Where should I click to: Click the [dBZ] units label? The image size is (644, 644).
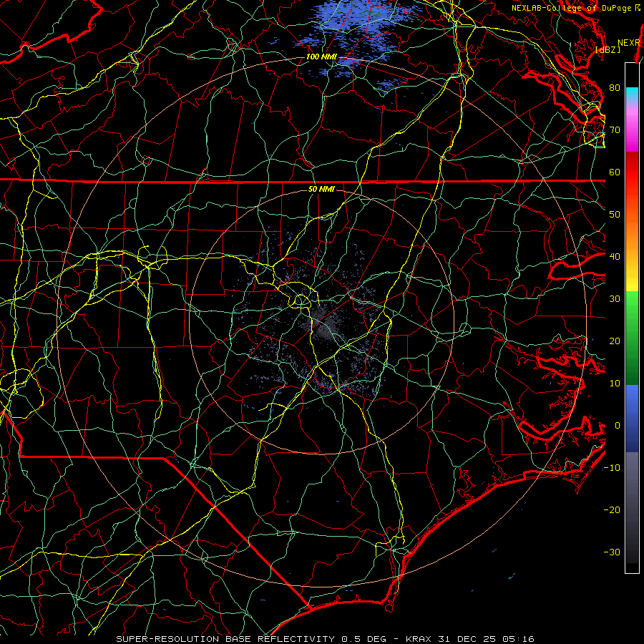(608, 49)
